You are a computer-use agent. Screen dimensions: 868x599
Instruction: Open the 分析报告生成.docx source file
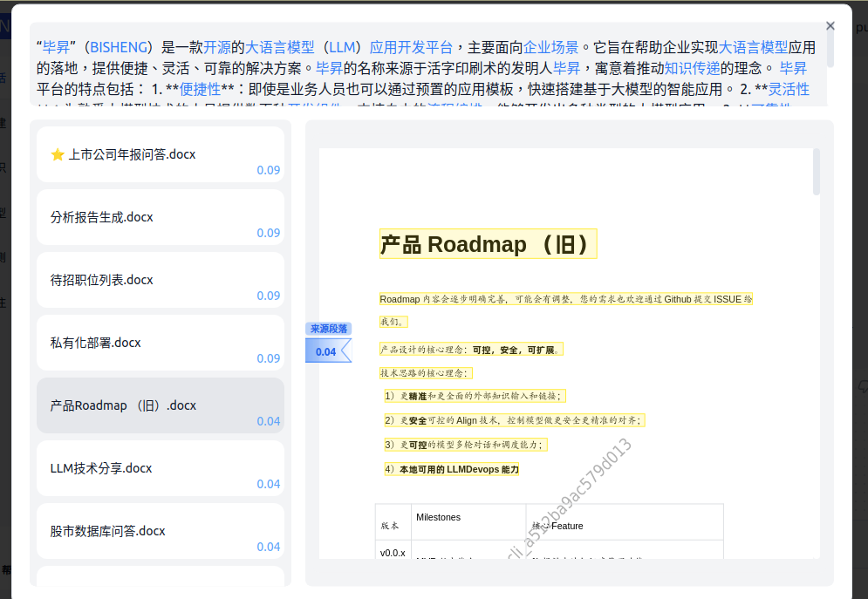(x=161, y=217)
